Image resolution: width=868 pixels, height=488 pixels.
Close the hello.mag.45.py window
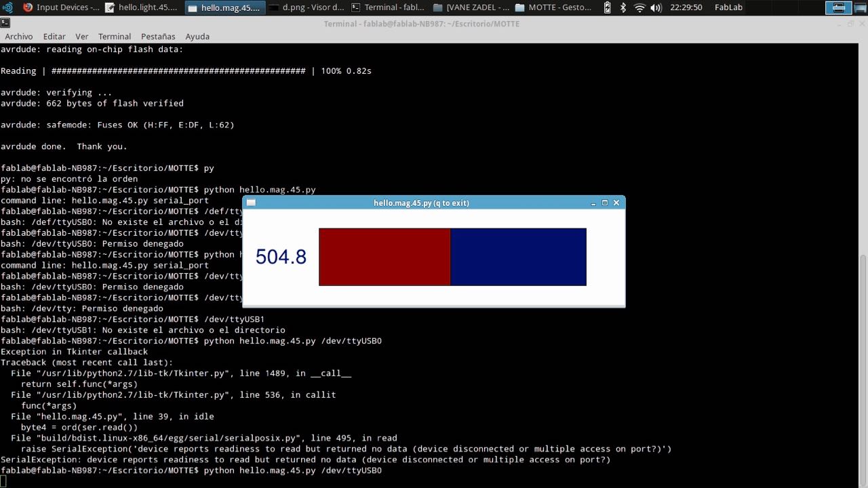click(616, 203)
